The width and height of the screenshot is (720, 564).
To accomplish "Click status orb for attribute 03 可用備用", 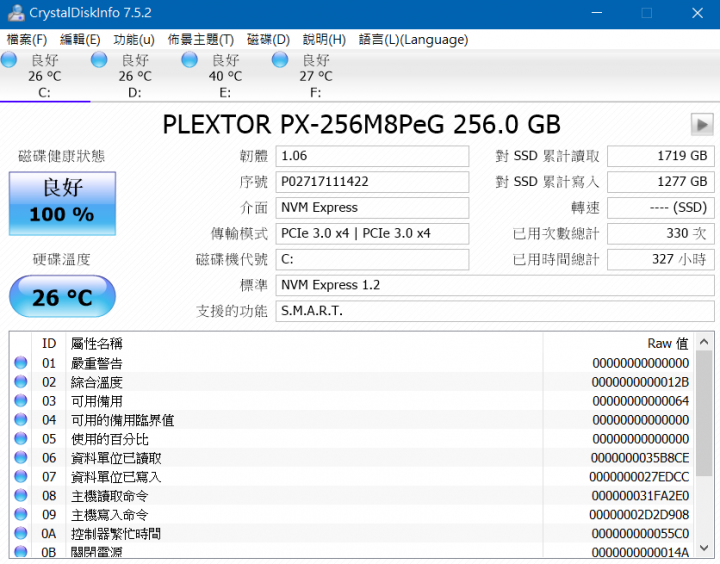I will 21,400.
